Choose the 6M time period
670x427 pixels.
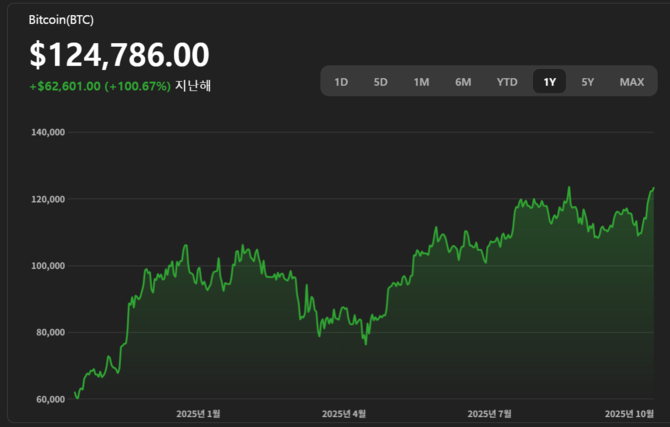(463, 82)
